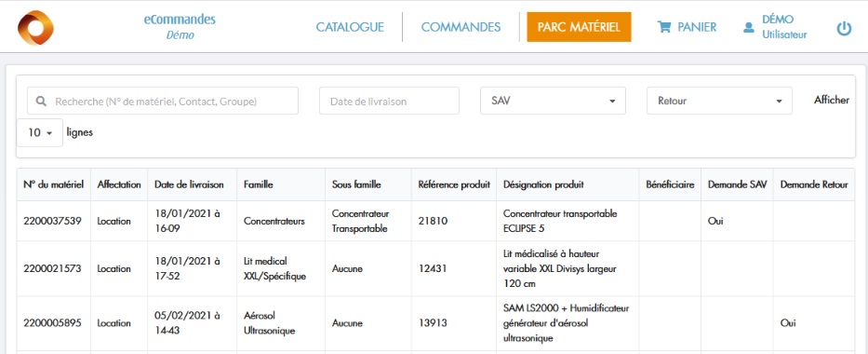Open the Retour filter dropdown

pos(719,101)
